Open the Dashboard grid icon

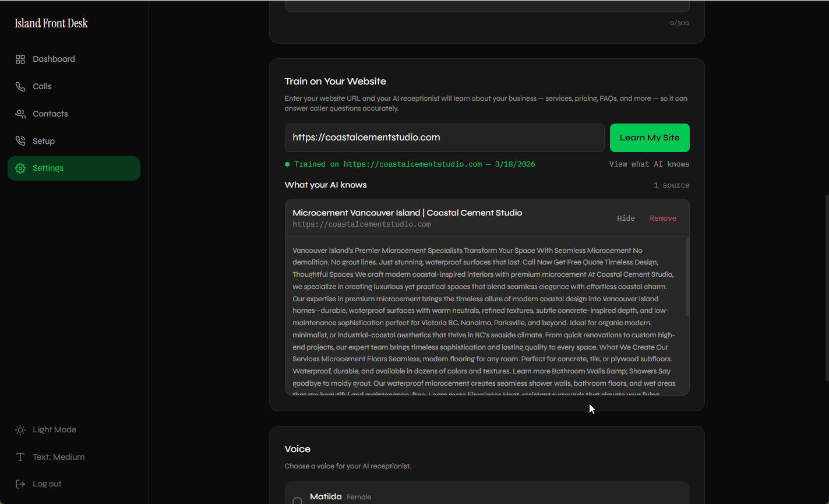[x=20, y=59]
